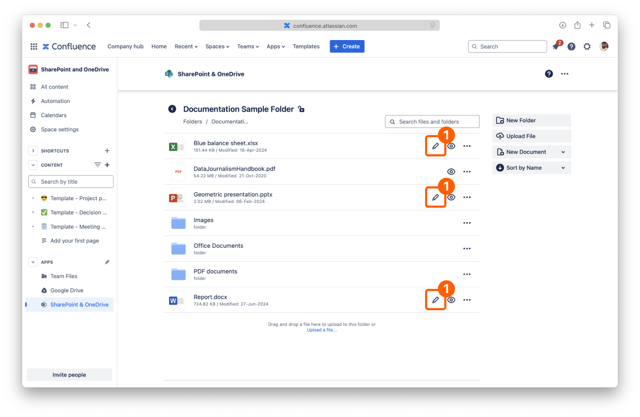Image resolution: width=640 pixels, height=417 pixels.
Task: Click the edit pencil for Report.docx
Action: coord(435,300)
